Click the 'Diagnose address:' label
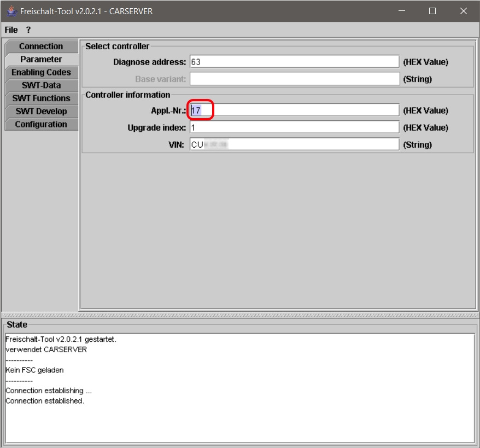The image size is (480, 448). [x=149, y=62]
